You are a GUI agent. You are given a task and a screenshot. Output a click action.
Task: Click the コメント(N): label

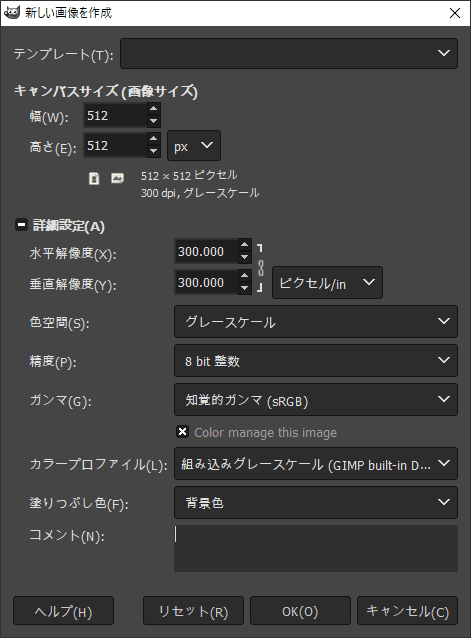point(67,535)
